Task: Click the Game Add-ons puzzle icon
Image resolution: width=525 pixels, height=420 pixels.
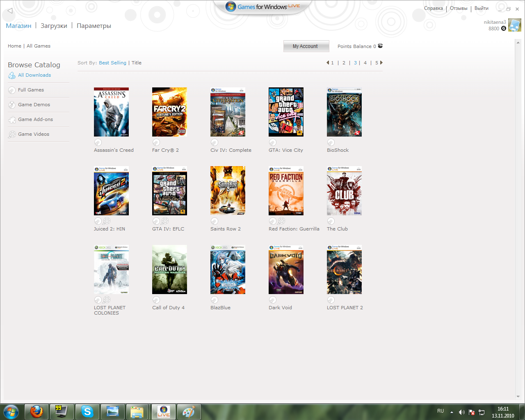Action: (12, 120)
